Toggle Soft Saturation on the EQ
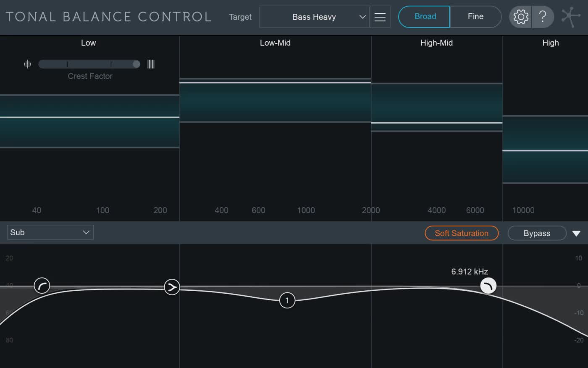 coord(462,233)
